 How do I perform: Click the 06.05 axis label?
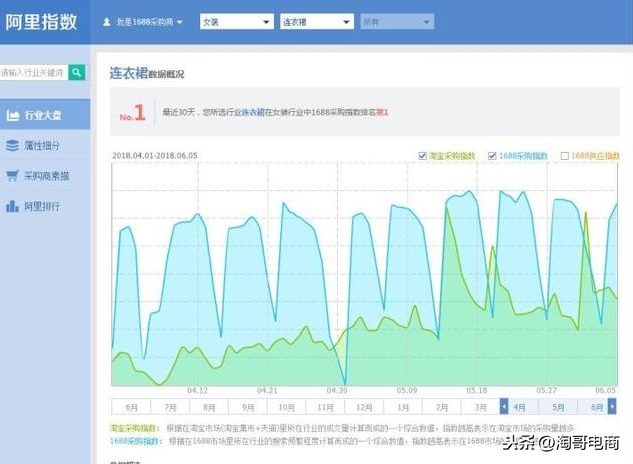(x=606, y=391)
